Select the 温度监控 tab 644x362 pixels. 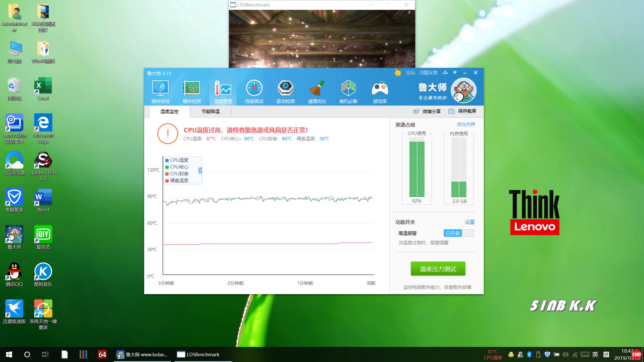(x=169, y=111)
